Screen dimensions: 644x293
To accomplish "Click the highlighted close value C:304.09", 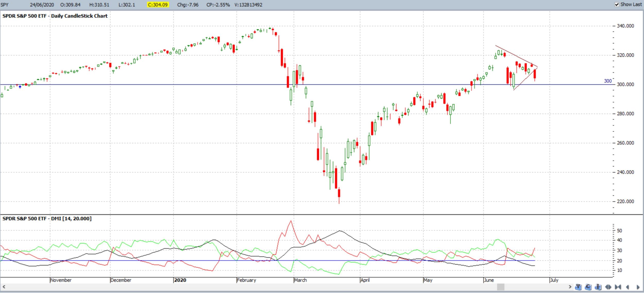I will point(158,5).
